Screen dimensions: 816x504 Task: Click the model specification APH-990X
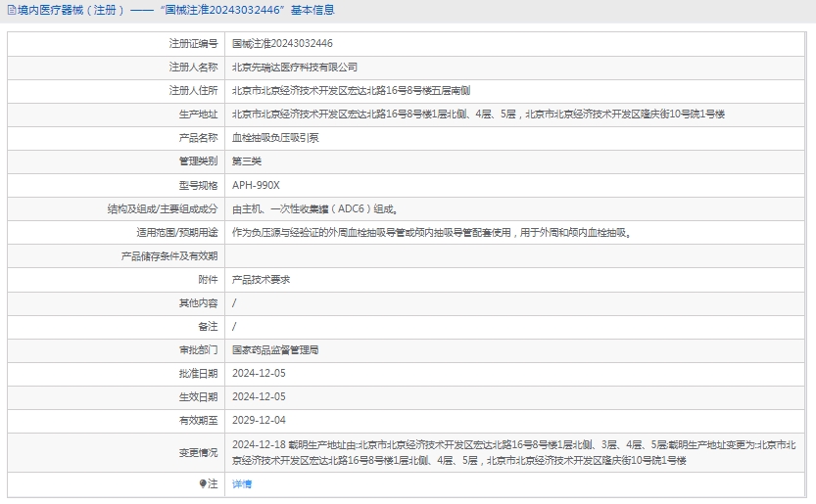[256, 185]
